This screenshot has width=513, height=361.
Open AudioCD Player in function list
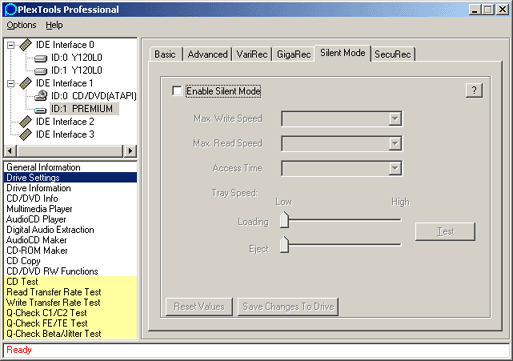pos(70,219)
